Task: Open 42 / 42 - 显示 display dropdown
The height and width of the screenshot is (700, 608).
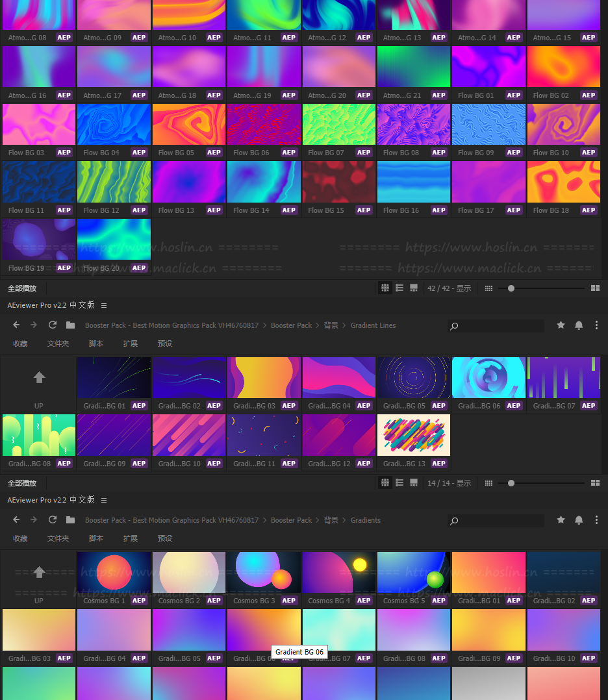Action: [449, 288]
